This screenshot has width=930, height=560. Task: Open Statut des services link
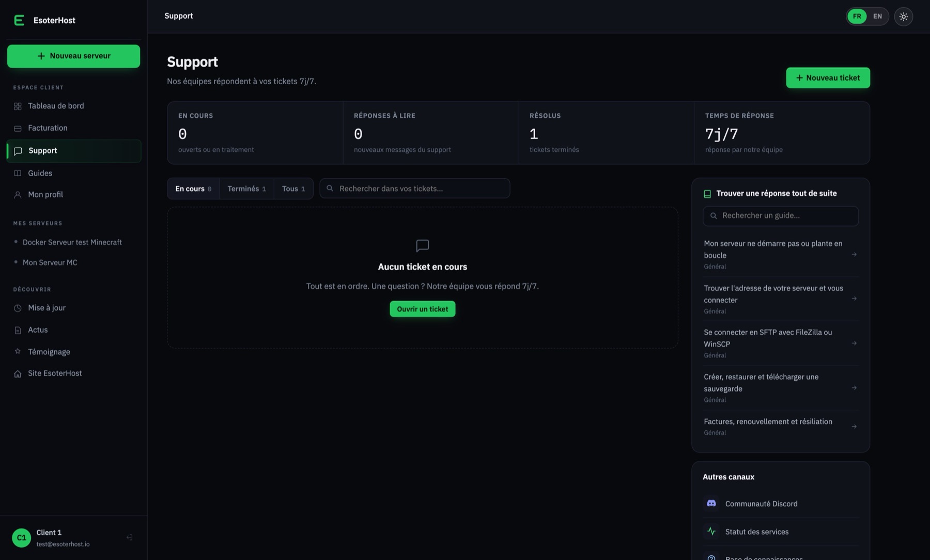(780, 531)
